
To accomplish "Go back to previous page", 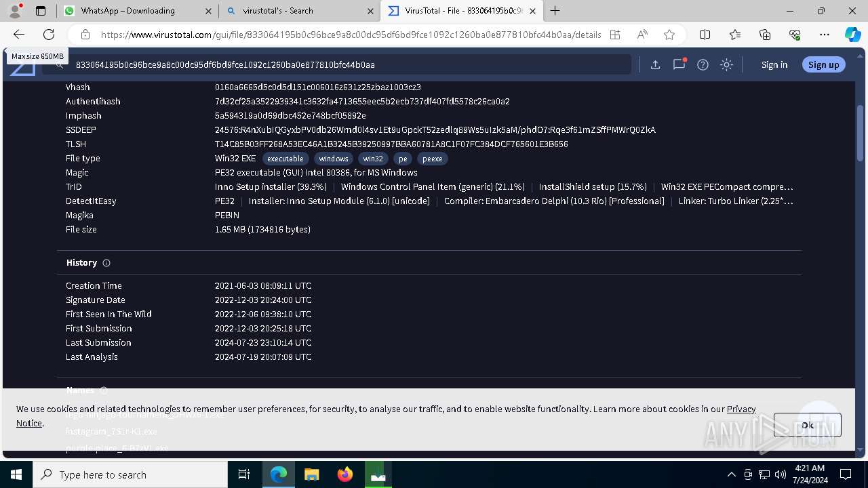I will pyautogui.click(x=19, y=35).
